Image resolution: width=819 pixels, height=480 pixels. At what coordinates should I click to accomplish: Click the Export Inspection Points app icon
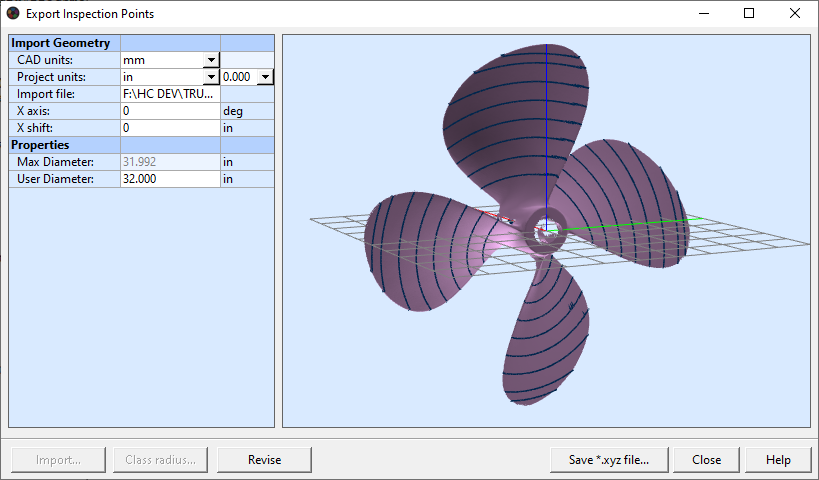click(x=13, y=14)
